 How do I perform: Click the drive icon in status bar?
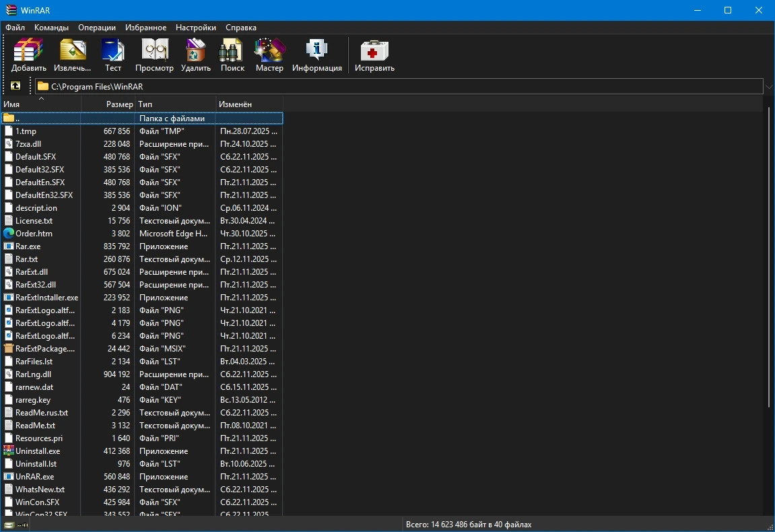[x=9, y=525]
